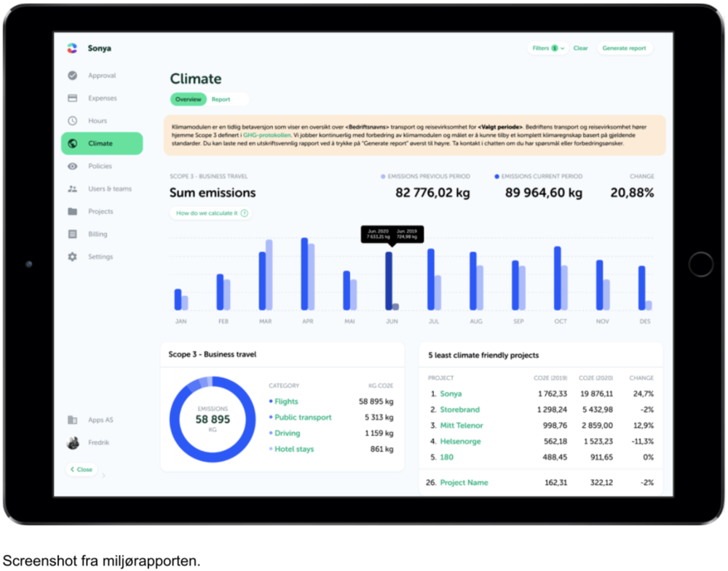Open the Public transport category link
The height and width of the screenshot is (571, 728).
(x=303, y=418)
